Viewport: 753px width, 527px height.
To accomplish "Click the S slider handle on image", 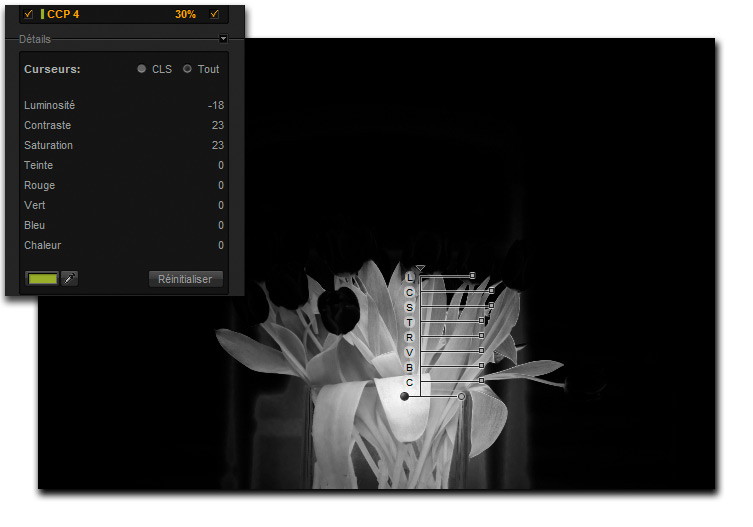I will 491,306.
